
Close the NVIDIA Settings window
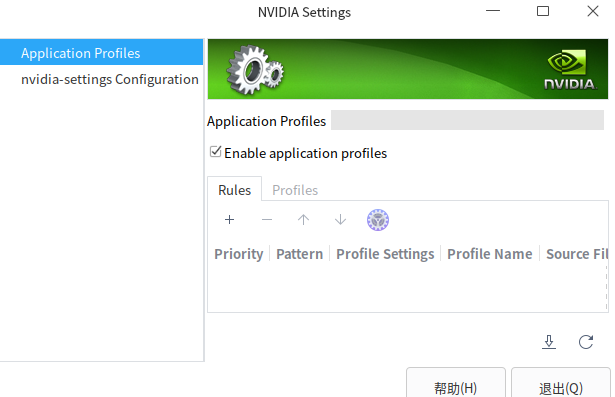[593, 11]
